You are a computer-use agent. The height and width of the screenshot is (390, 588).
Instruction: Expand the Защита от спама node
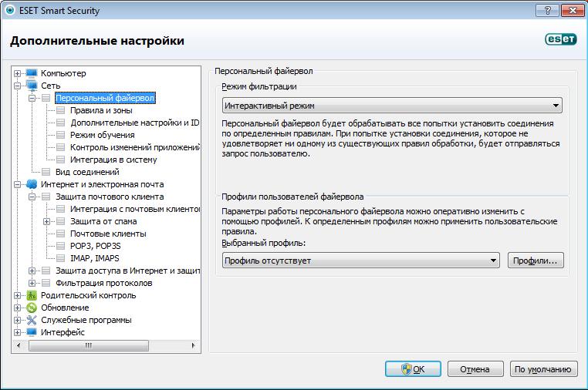click(x=46, y=221)
